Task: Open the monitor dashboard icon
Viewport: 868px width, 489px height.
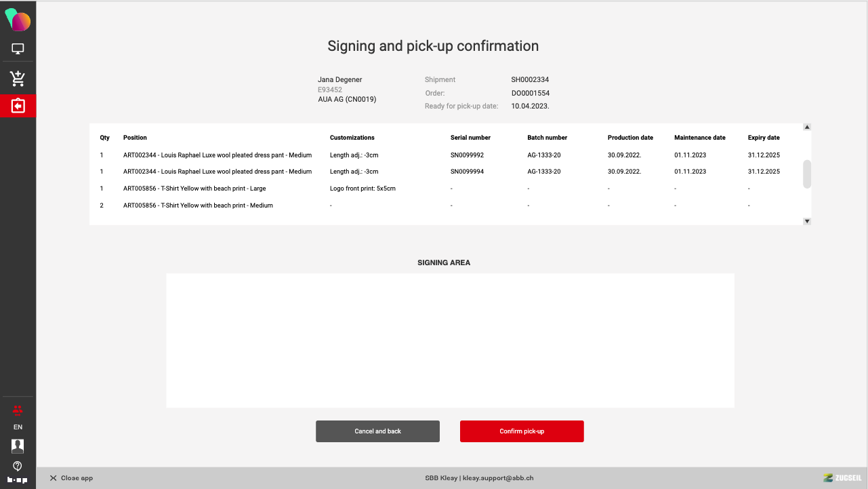Action: pyautogui.click(x=18, y=49)
